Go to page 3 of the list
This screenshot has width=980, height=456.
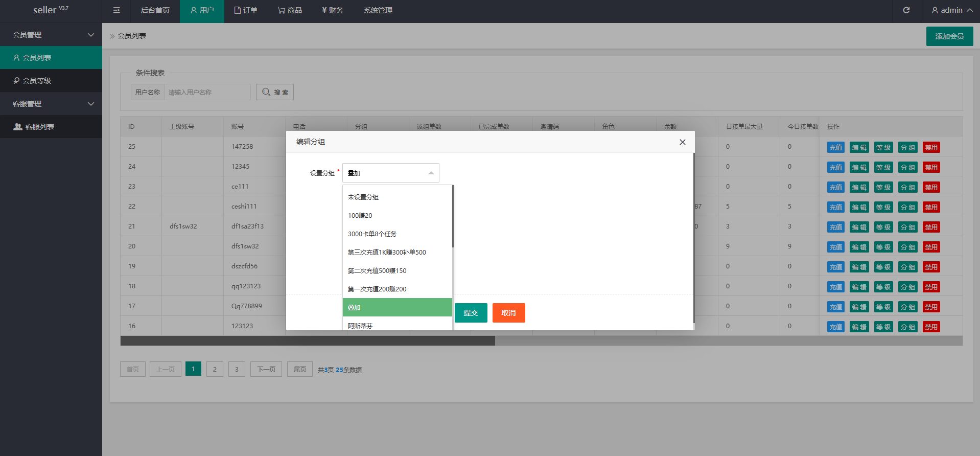pyautogui.click(x=237, y=369)
